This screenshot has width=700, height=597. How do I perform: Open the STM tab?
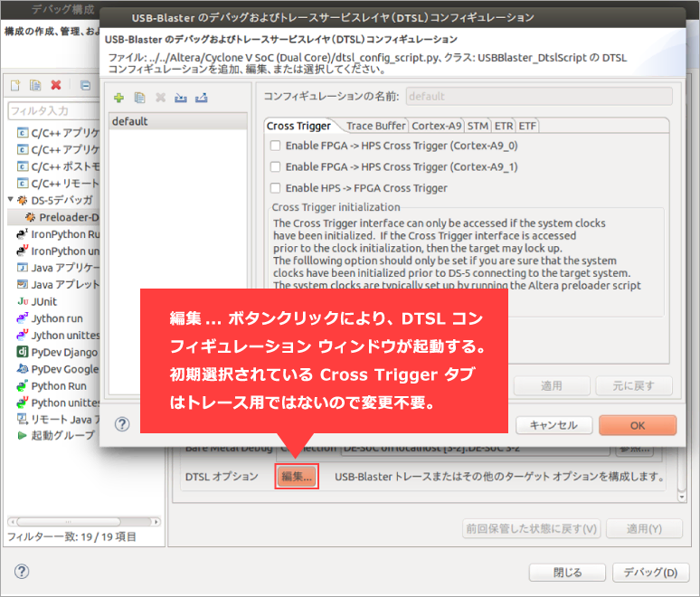click(x=478, y=126)
